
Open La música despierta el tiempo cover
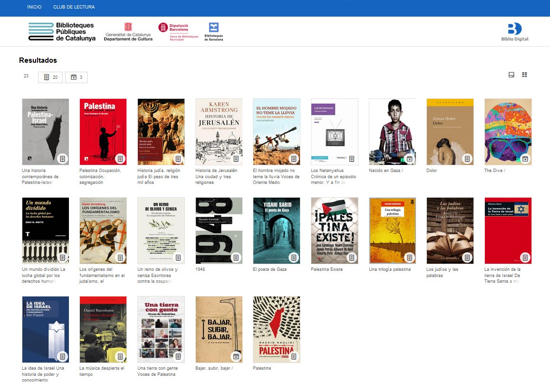(103, 330)
